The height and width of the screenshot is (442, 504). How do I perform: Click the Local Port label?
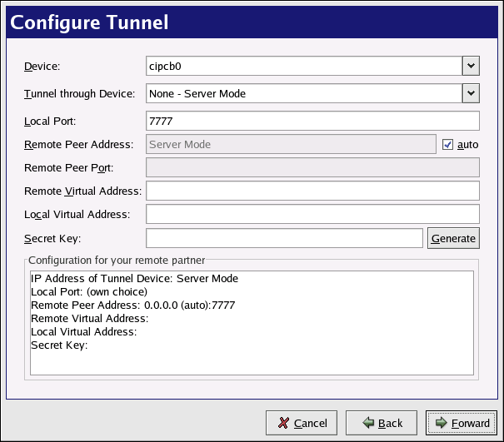[50, 122]
